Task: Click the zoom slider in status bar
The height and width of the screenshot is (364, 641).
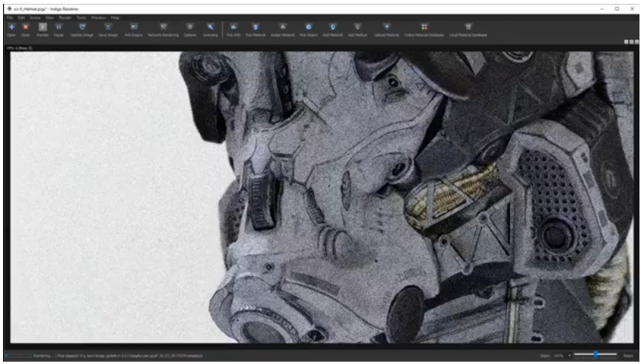Action: point(595,354)
